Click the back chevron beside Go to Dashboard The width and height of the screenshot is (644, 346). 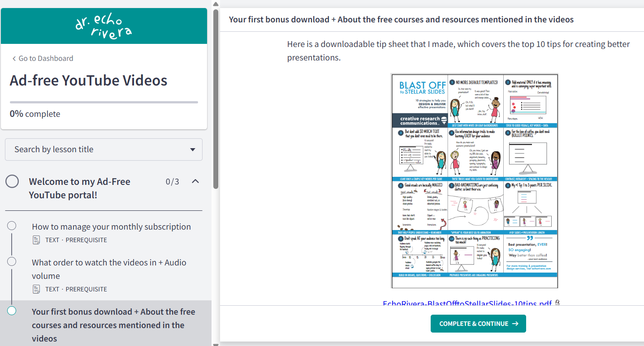14,59
